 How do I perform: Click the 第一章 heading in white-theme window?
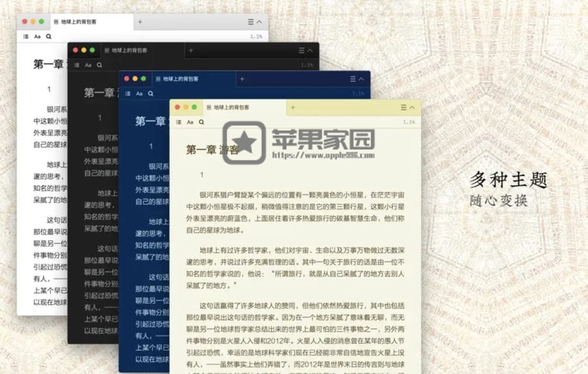coord(48,64)
